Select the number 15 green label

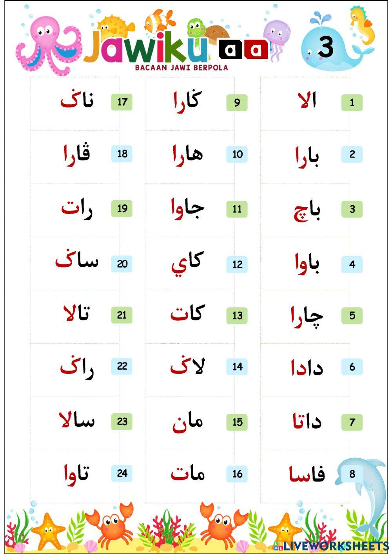pos(237,422)
